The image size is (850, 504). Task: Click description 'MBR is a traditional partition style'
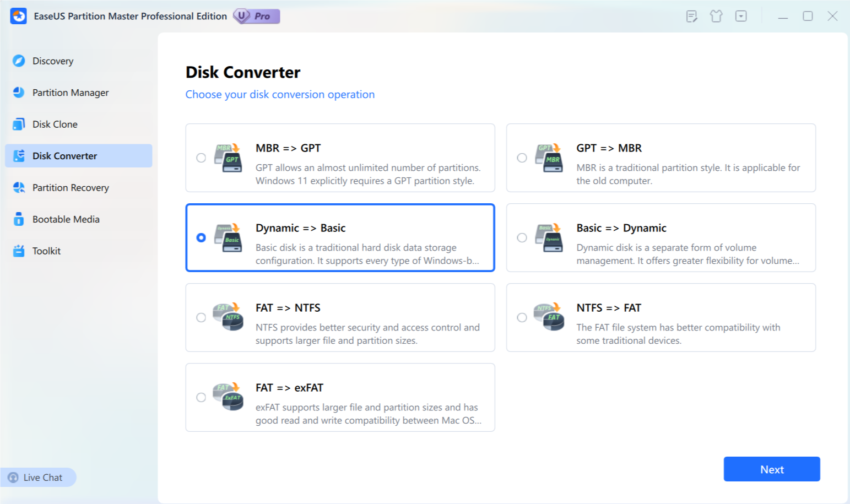[688, 174]
